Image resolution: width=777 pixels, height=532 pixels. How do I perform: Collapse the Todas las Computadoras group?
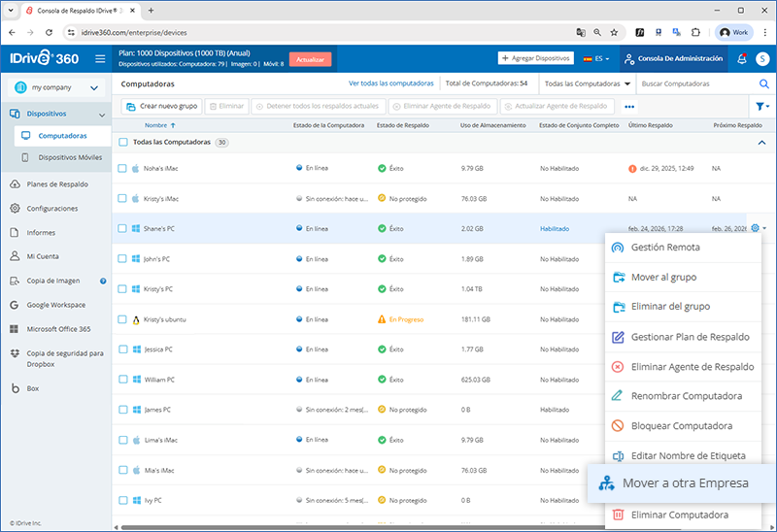(760, 142)
